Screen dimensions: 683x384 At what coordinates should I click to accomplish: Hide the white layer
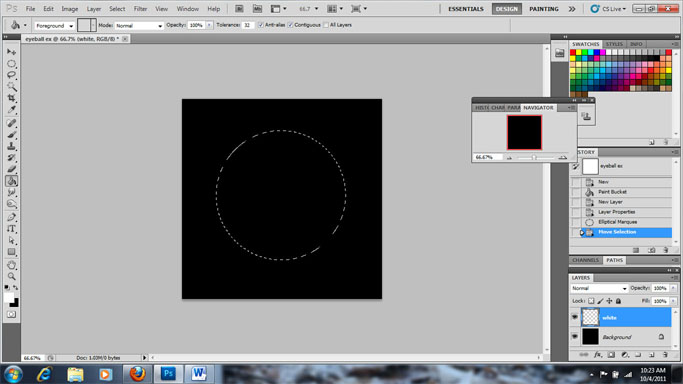(x=575, y=317)
